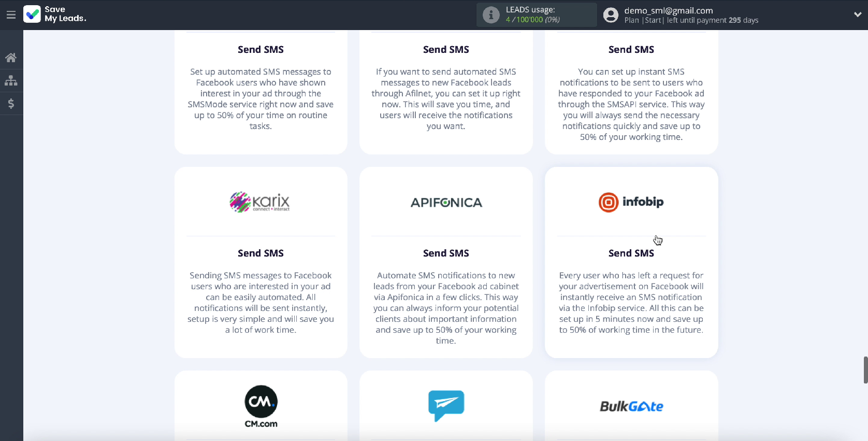The image size is (868, 441).
Task: Click the LEADS usage info icon
Action: [491, 15]
